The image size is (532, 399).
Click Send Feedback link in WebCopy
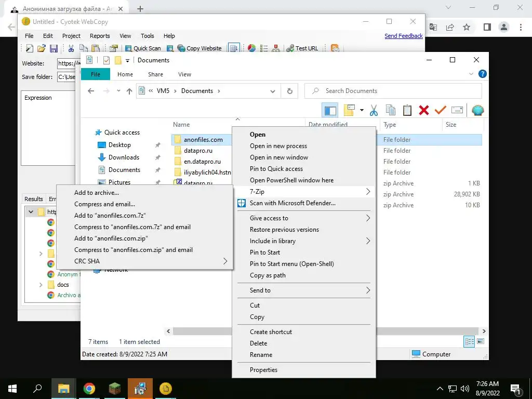pyautogui.click(x=403, y=36)
